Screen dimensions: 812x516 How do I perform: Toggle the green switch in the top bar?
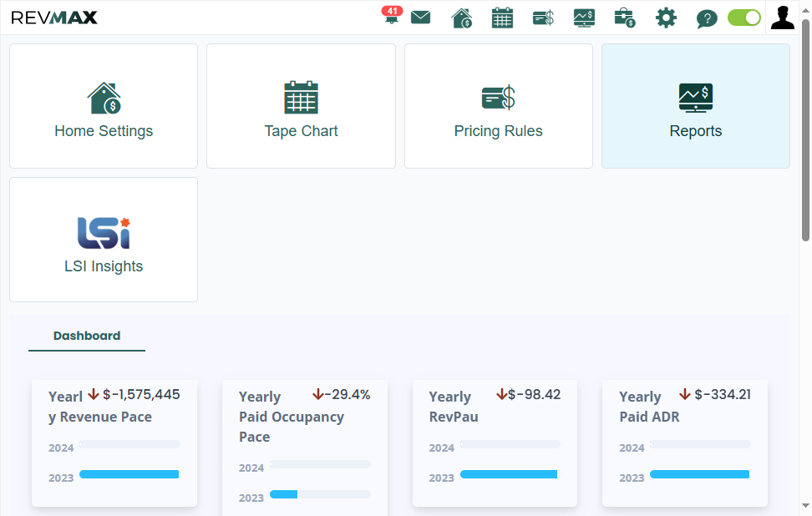click(744, 18)
